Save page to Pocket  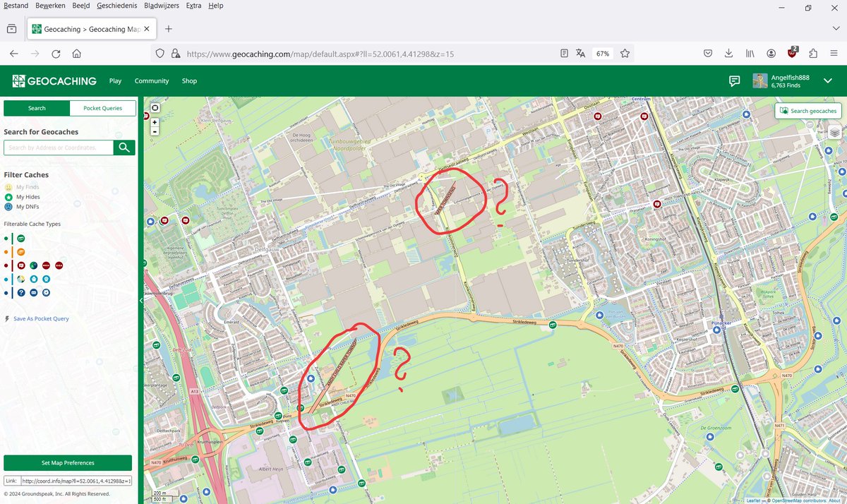pos(708,54)
